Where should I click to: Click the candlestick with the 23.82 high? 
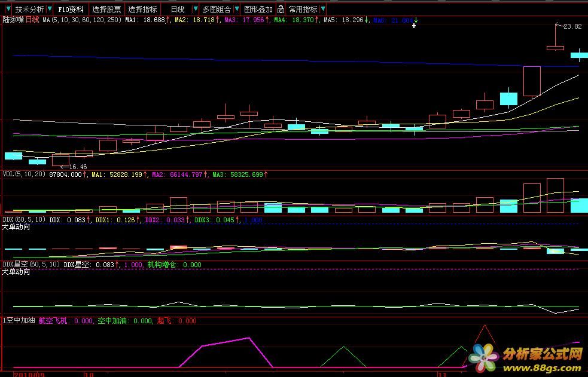tap(555, 48)
